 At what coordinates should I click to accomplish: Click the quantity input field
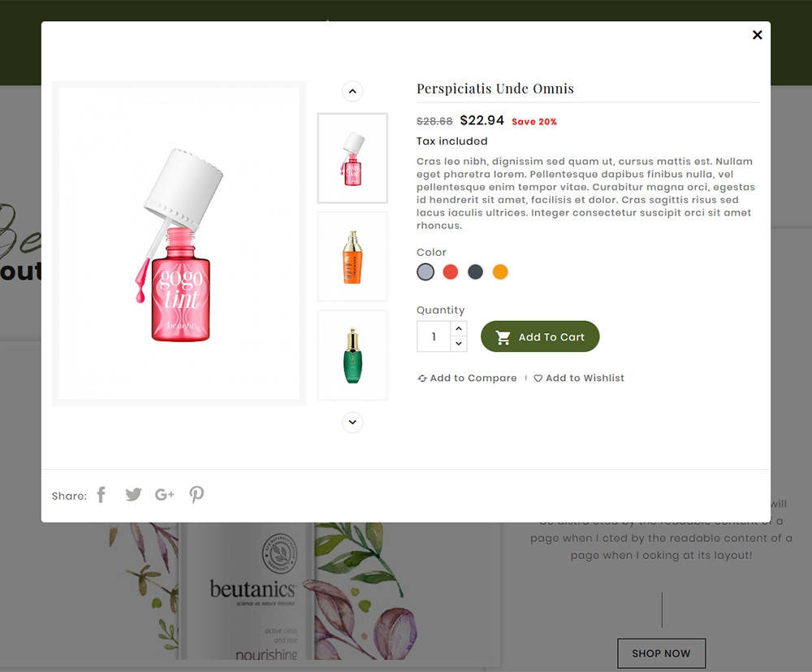coord(434,336)
